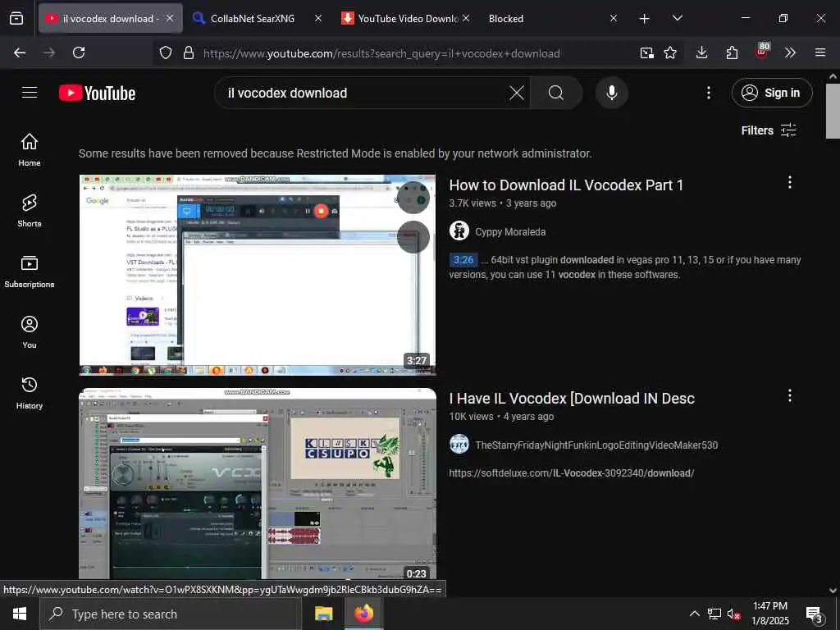Image resolution: width=840 pixels, height=630 pixels.
Task: Open the YouTube guide hamburger menu
Action: pyautogui.click(x=30, y=93)
